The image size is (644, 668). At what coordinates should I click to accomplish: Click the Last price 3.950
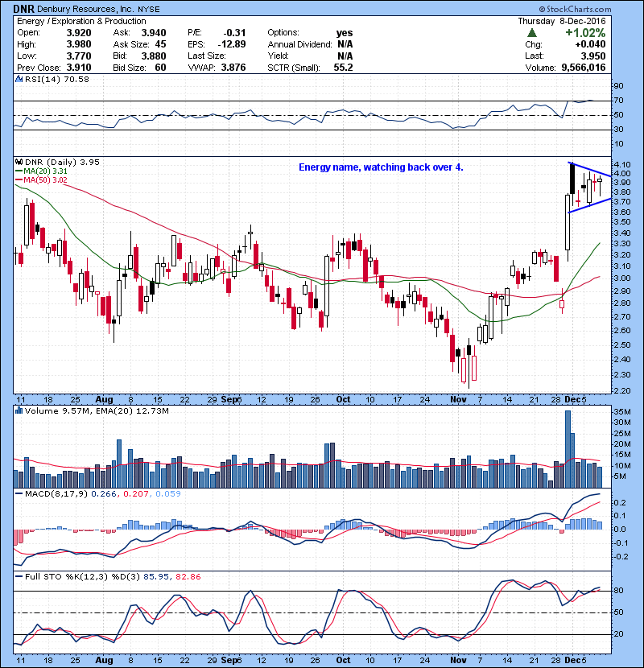(x=593, y=56)
